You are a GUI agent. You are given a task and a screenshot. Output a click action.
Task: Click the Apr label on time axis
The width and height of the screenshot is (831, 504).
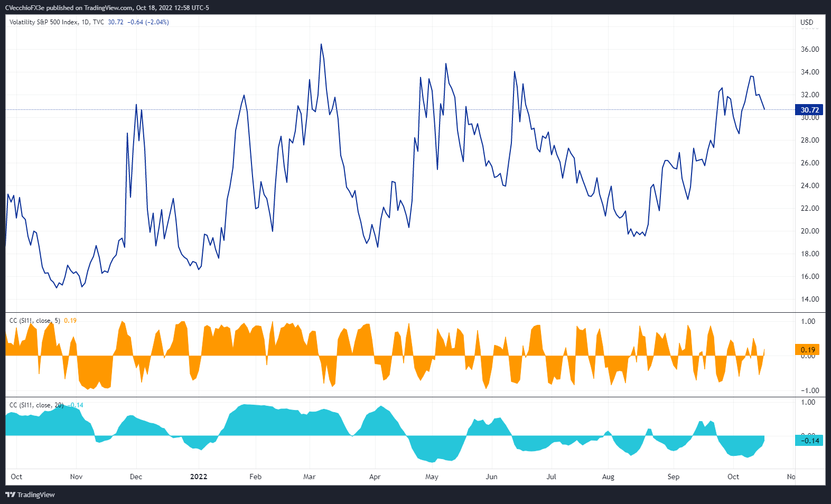[x=375, y=477]
